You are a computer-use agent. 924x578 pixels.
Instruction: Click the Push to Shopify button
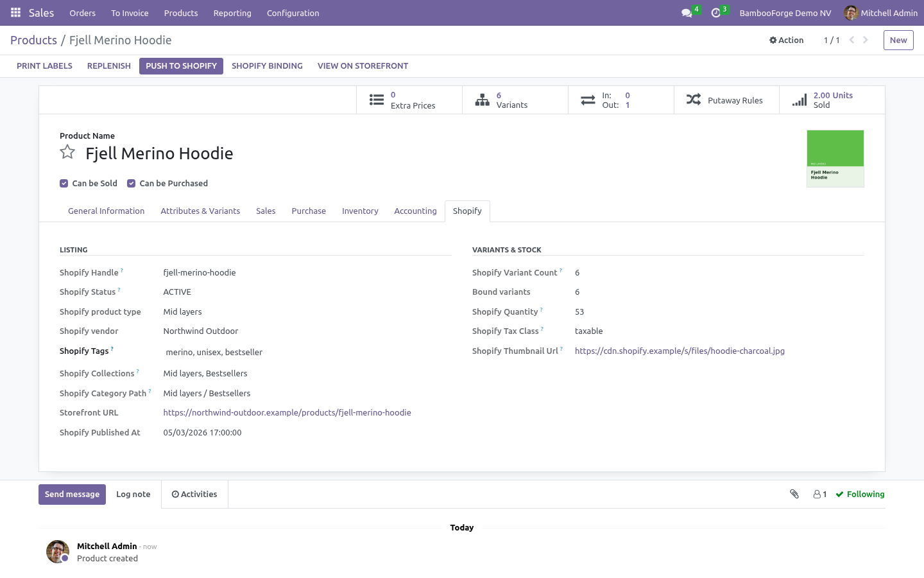pyautogui.click(x=181, y=66)
